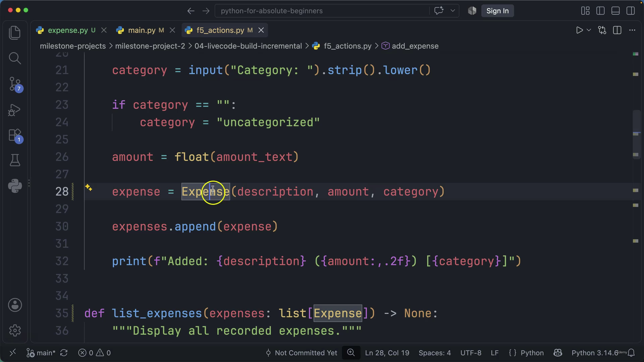Click the code action sparkle lightbulb on line 28
Screen dimensions: 644x362
click(89, 187)
